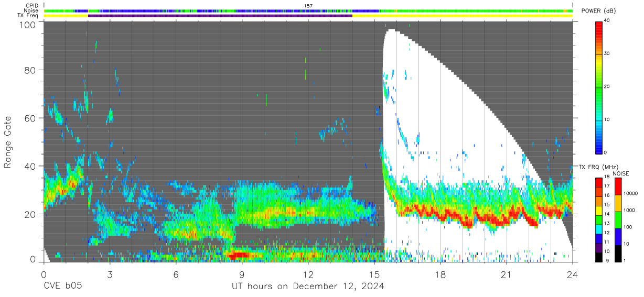Click the power scale value '40'
644x297 pixels.
[x=607, y=21]
